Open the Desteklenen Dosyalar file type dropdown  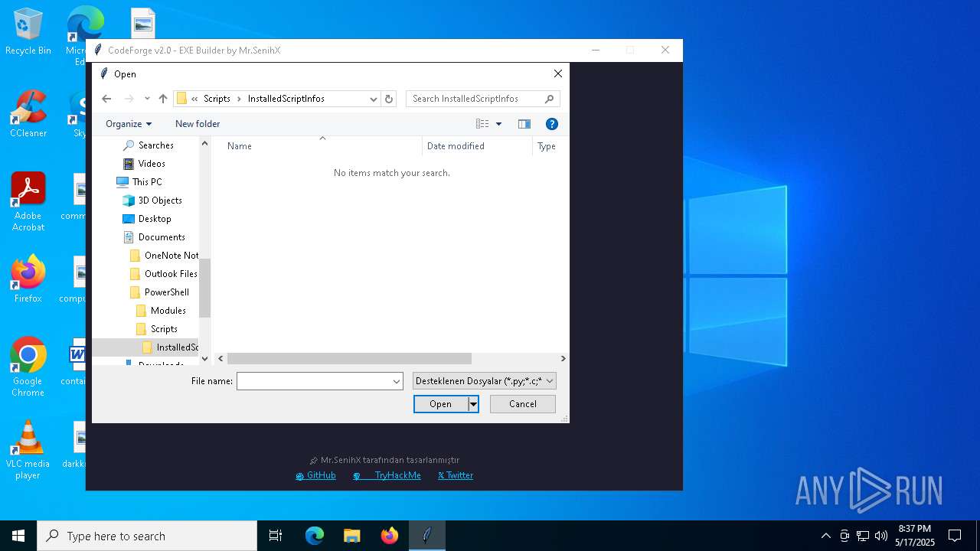[485, 381]
